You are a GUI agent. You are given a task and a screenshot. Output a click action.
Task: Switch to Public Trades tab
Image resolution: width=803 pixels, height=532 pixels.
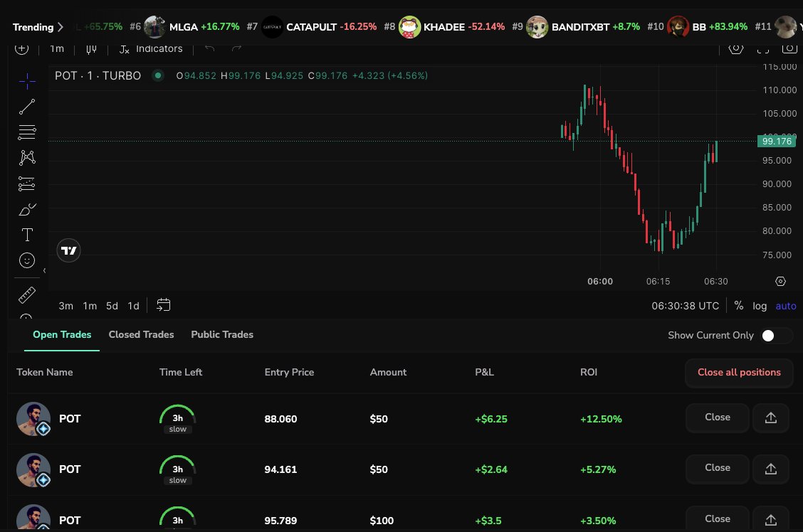coord(222,334)
